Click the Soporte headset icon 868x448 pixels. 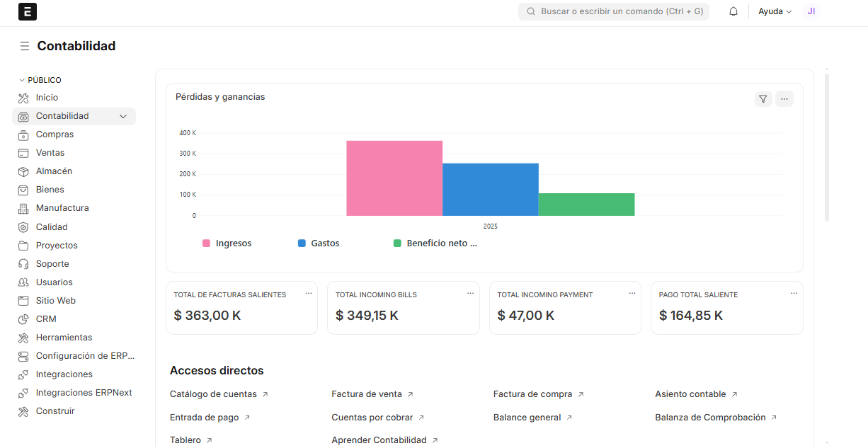pyautogui.click(x=23, y=264)
